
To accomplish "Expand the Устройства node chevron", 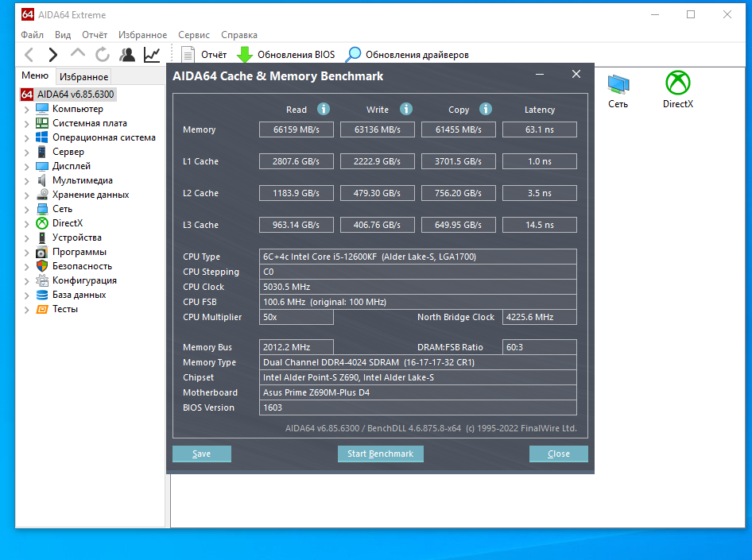I will 27,238.
